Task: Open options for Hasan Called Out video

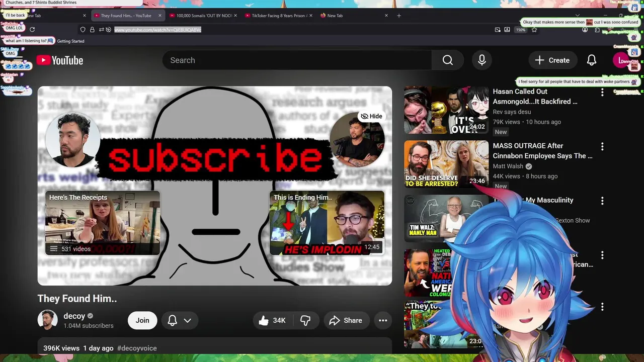Action: (602, 92)
